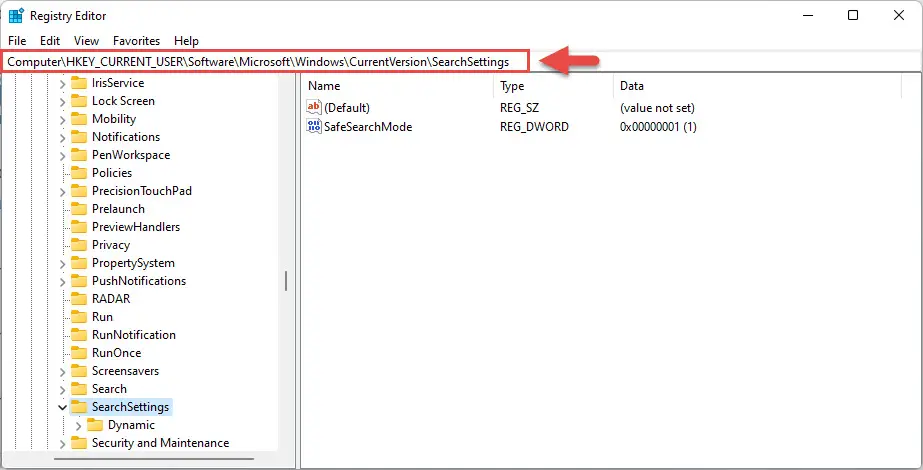Click the REG_DWORD type cell
Viewport: 923px width, 470px height.
[x=534, y=127]
